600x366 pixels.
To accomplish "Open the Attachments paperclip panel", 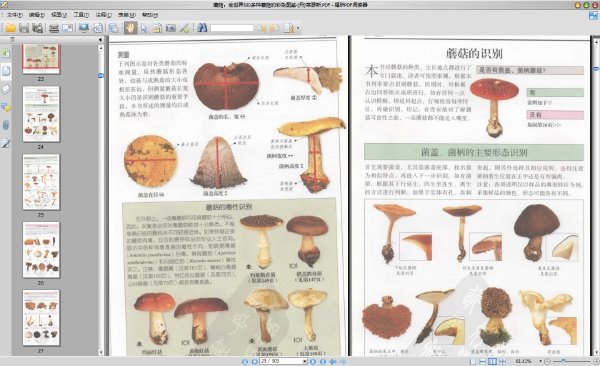I will click(x=5, y=125).
